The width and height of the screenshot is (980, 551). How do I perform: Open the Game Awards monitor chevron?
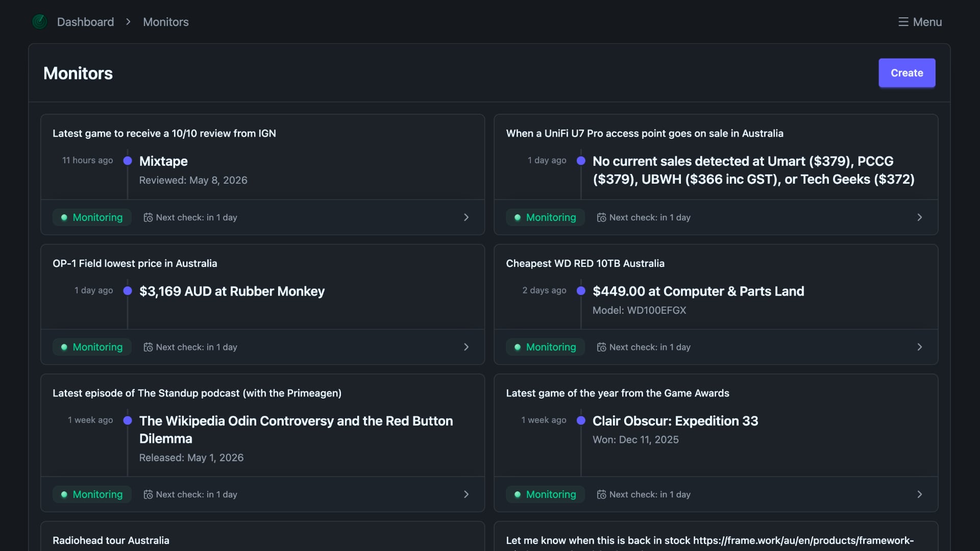[919, 494]
